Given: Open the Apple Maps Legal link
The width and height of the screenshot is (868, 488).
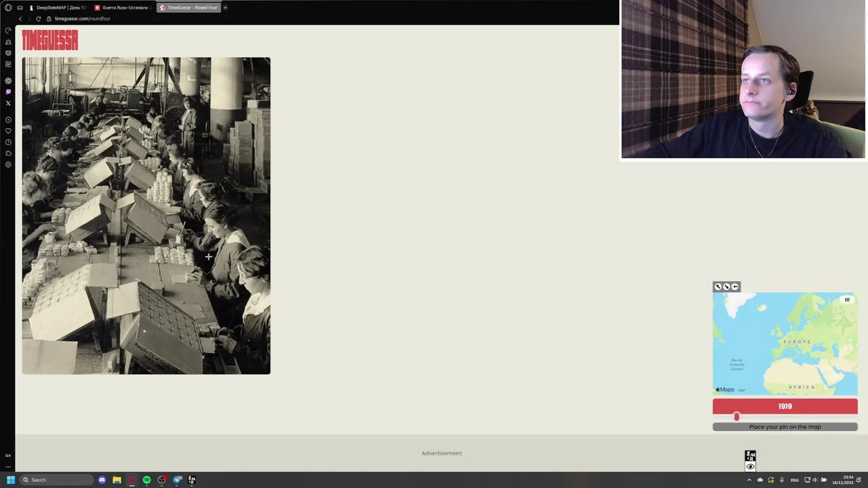Looking at the screenshot, I should (x=741, y=390).
